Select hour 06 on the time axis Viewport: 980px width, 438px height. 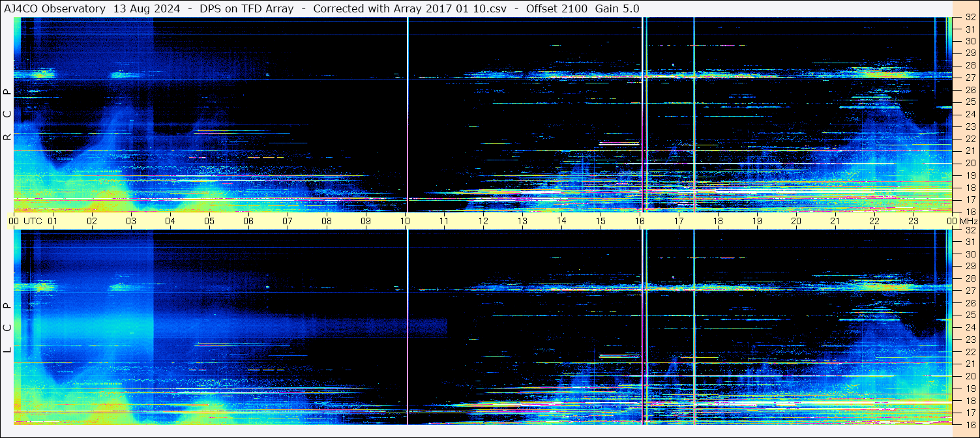[248, 221]
